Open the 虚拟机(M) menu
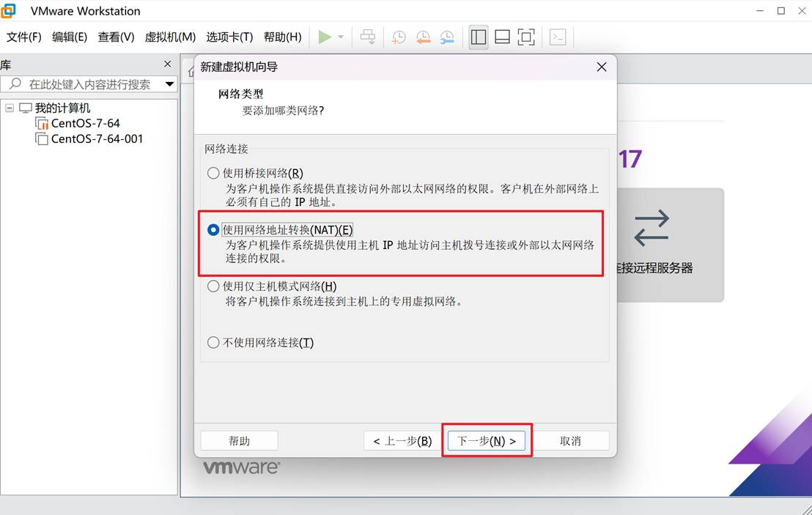This screenshot has height=515, width=812. [x=170, y=37]
